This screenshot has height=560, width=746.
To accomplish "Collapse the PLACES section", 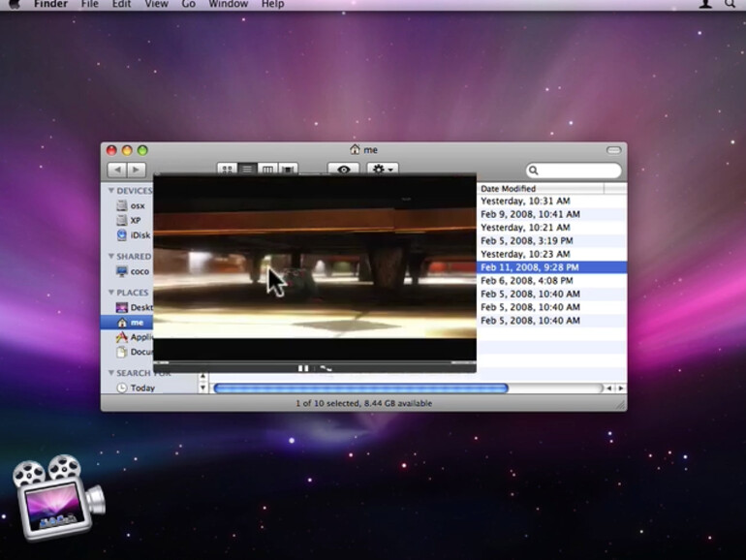I will (110, 293).
